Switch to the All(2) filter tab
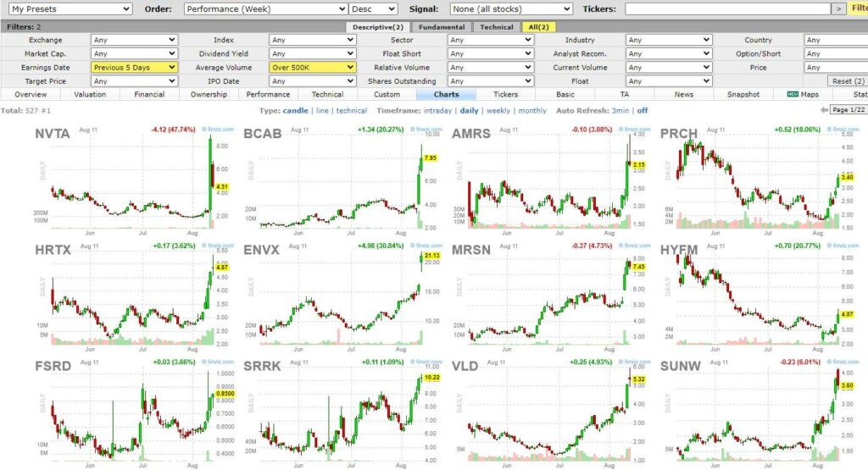Image resolution: width=868 pixels, height=470 pixels. [x=538, y=27]
